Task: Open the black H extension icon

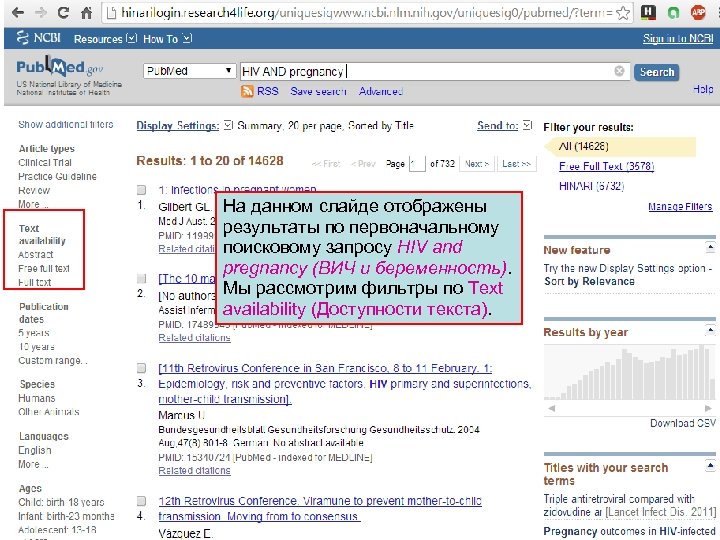Action: pos(648,12)
